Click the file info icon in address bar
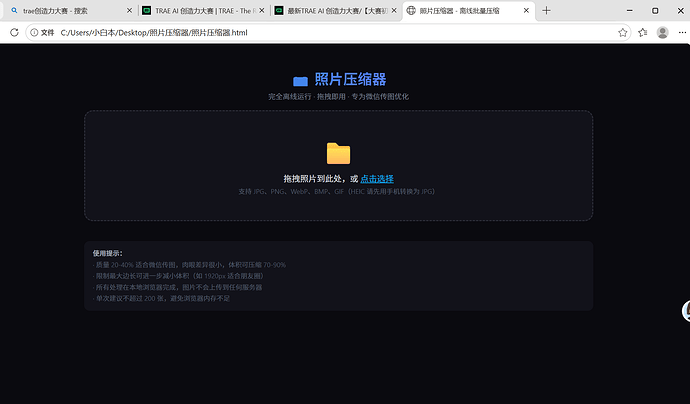Viewport: 690px width, 404px height. pyautogui.click(x=34, y=32)
